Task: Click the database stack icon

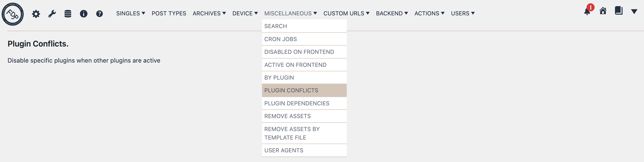Action: click(68, 14)
